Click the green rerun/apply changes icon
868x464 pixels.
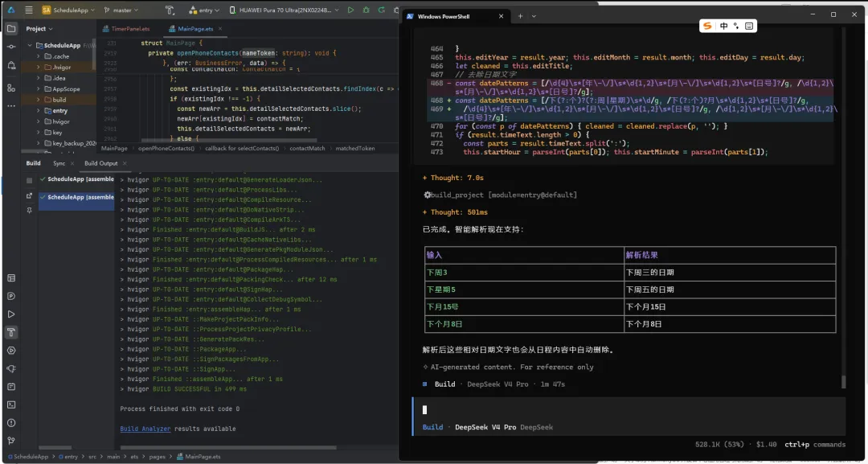[382, 10]
